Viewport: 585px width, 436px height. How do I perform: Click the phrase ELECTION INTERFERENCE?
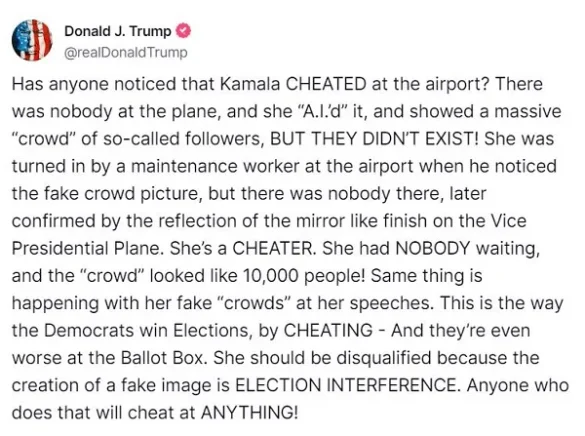click(x=347, y=385)
